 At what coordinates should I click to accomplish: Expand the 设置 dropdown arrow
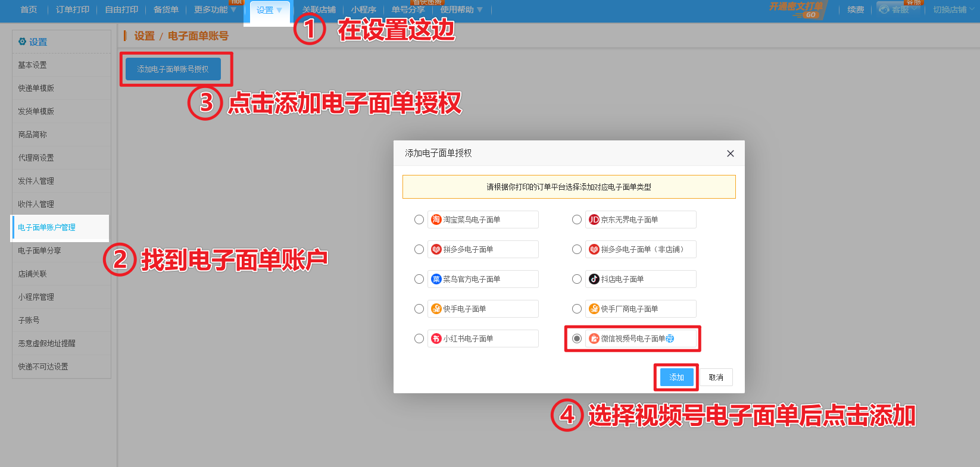[279, 10]
